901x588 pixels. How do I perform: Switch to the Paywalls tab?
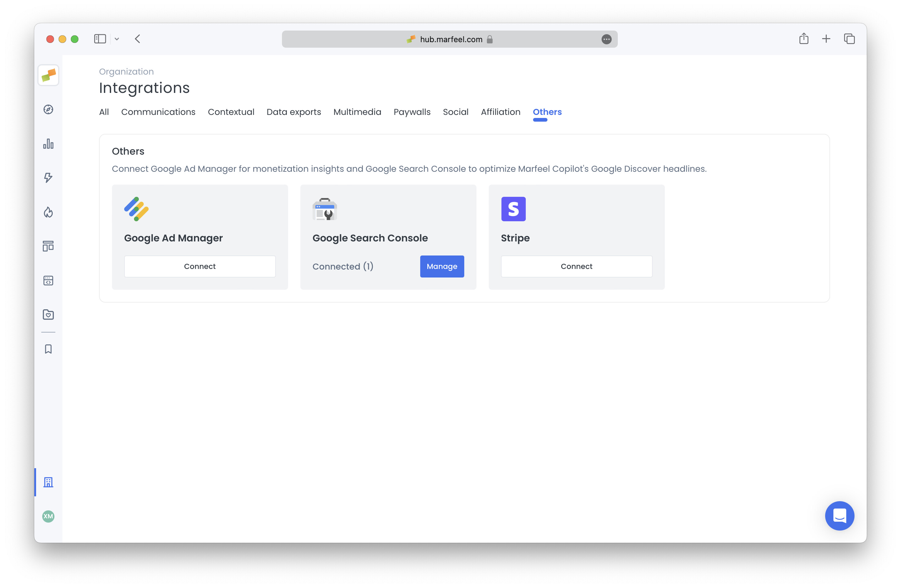pos(412,112)
